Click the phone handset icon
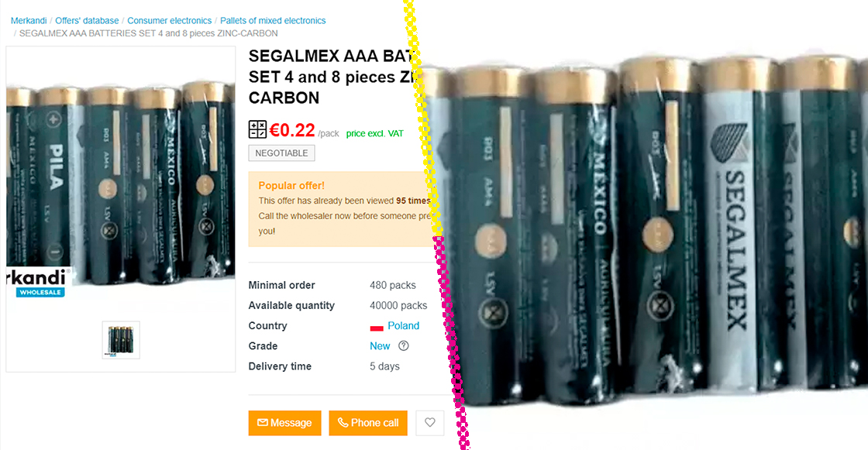The image size is (868, 450). [343, 423]
